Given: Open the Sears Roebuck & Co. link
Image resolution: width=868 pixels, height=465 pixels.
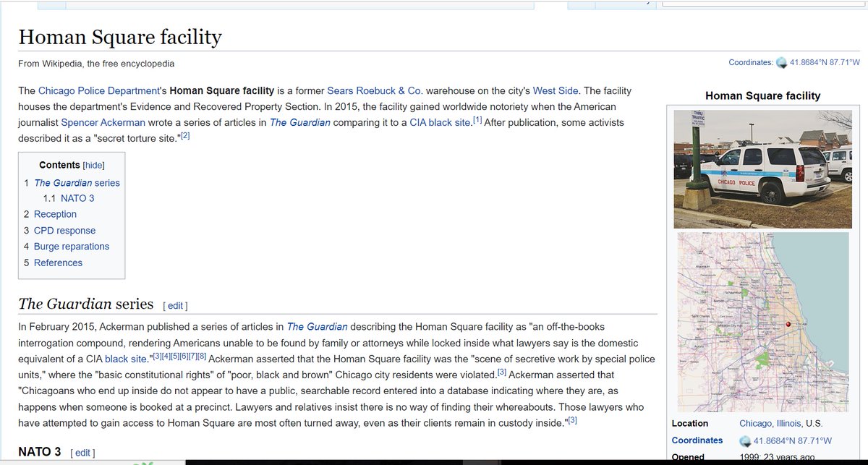Looking at the screenshot, I should pos(375,91).
